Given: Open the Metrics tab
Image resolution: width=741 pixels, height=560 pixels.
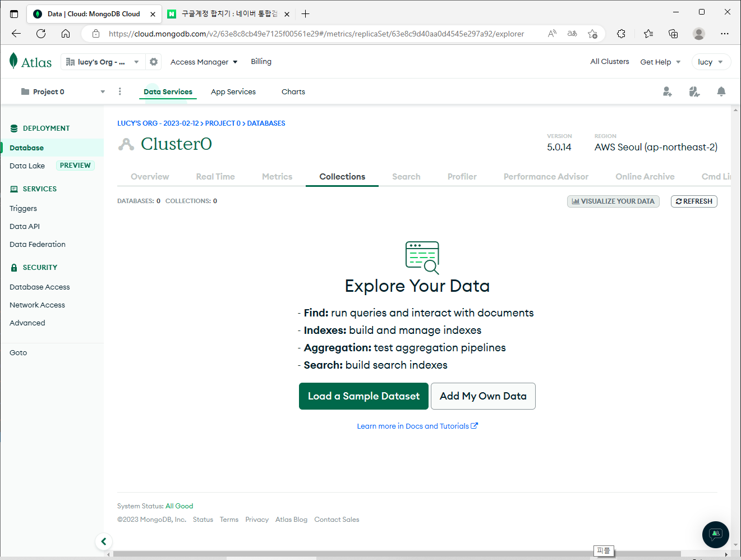Looking at the screenshot, I should coord(277,176).
